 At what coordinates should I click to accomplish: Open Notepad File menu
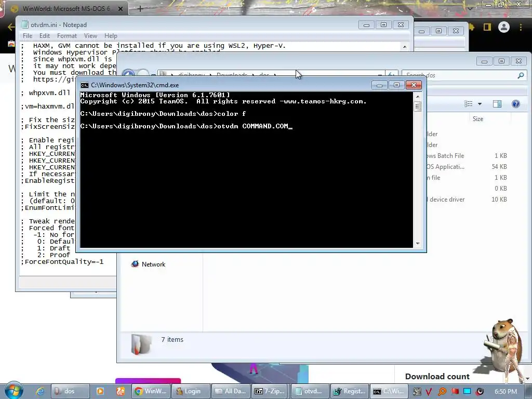point(28,36)
